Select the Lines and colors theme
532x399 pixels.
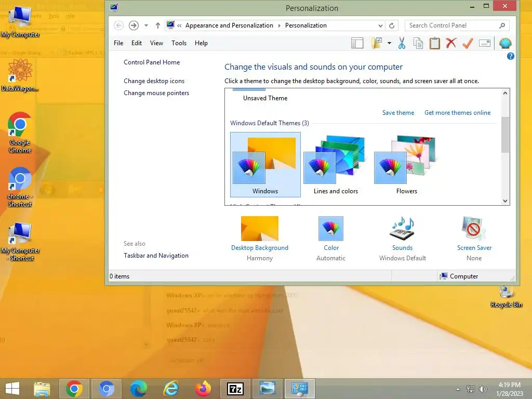[336, 165]
